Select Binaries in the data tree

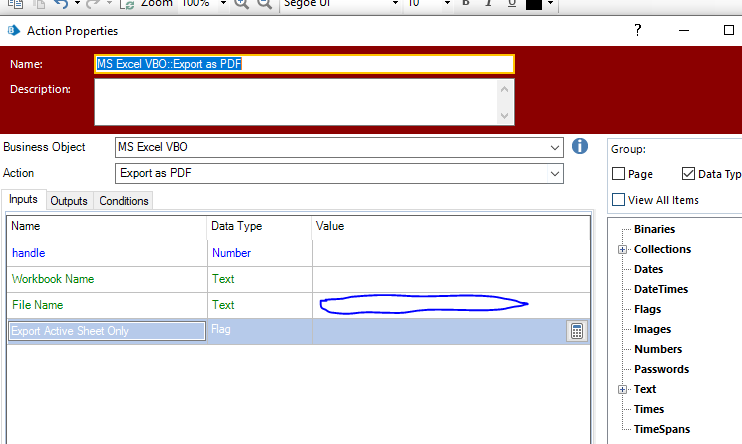[654, 229]
